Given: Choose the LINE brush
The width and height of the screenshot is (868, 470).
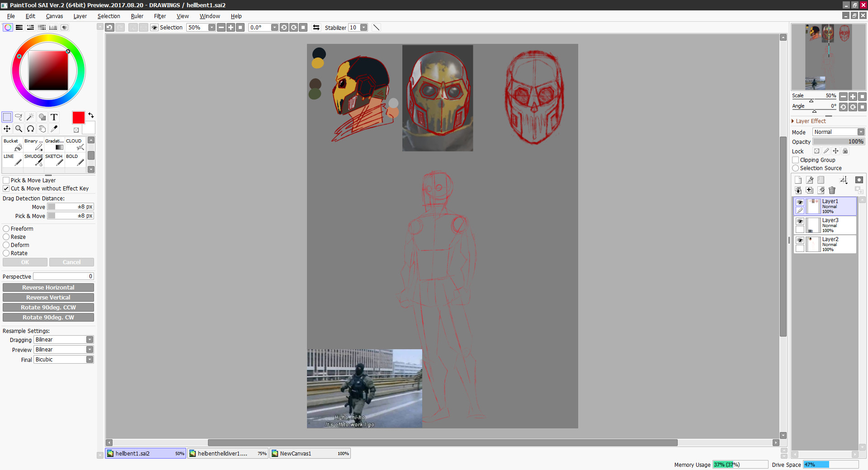Looking at the screenshot, I should pyautogui.click(x=12, y=160).
